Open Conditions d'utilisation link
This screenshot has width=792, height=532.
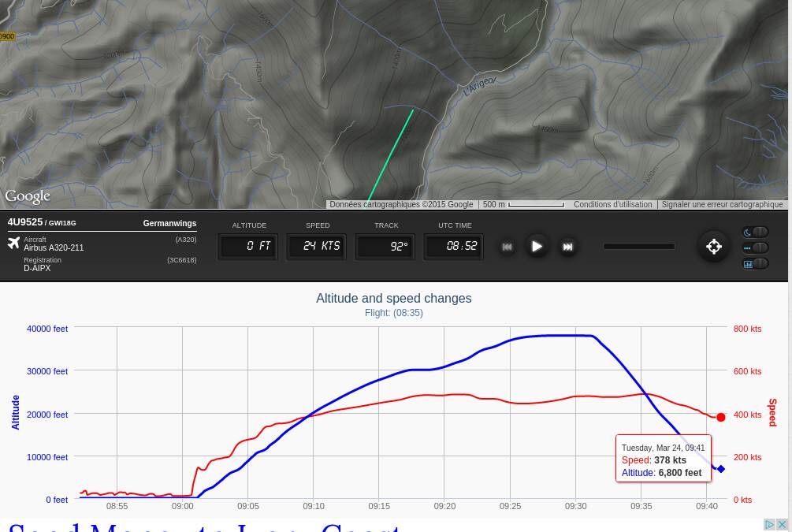tap(612, 205)
